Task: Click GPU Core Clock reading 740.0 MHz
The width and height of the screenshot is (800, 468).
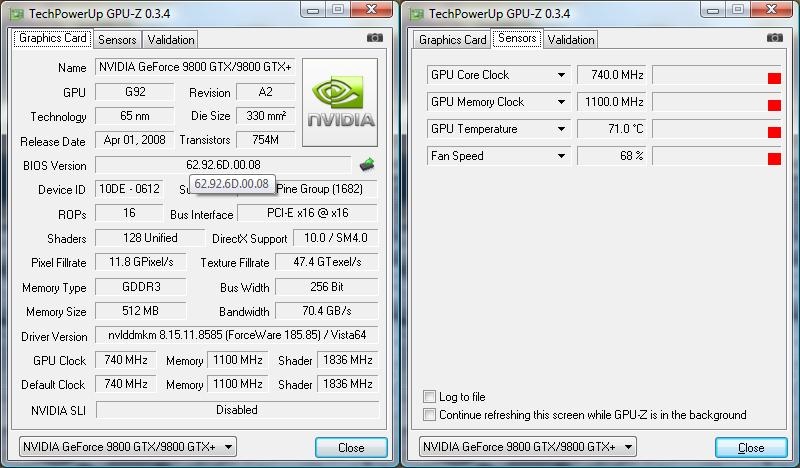Action: coord(612,75)
